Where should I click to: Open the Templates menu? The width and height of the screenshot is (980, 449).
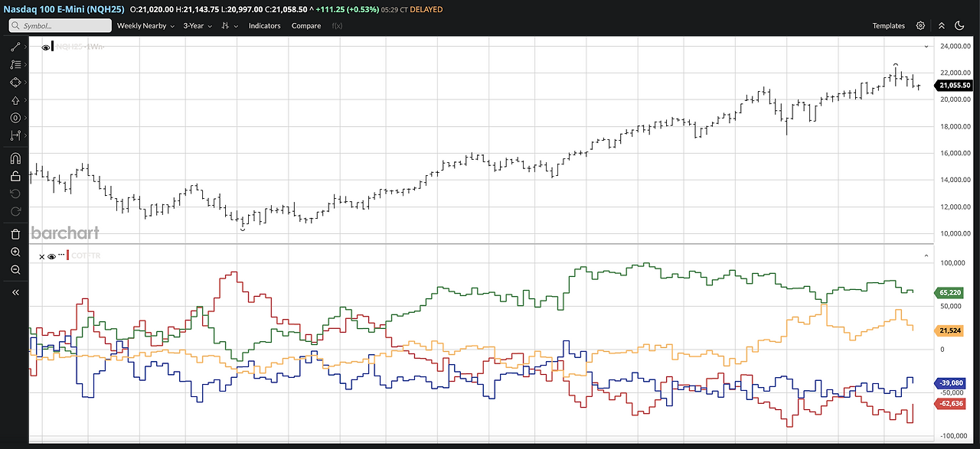click(888, 25)
